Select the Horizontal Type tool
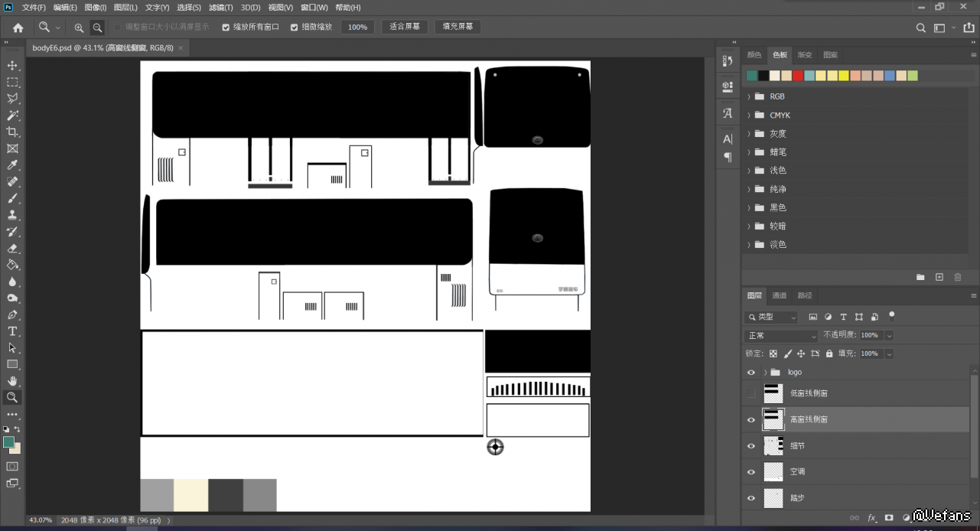Viewport: 980px width, 531px height. point(12,331)
